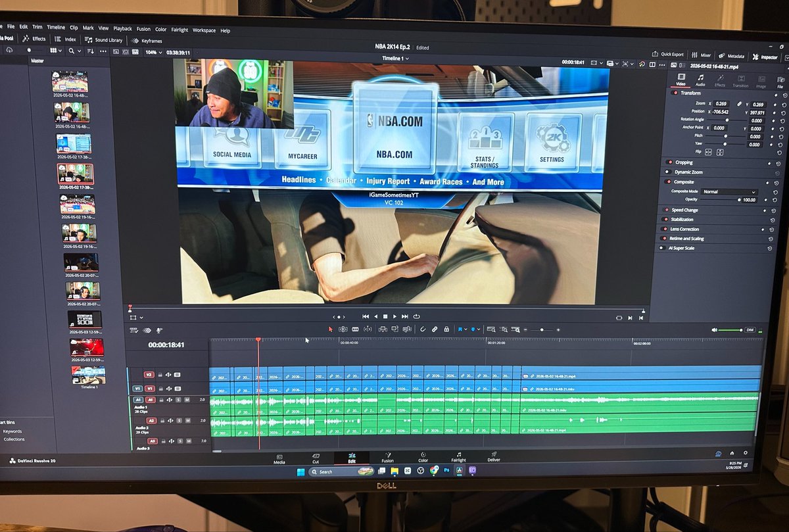The image size is (789, 532).
Task: Toggle the Inspector panel
Action: coord(765,57)
